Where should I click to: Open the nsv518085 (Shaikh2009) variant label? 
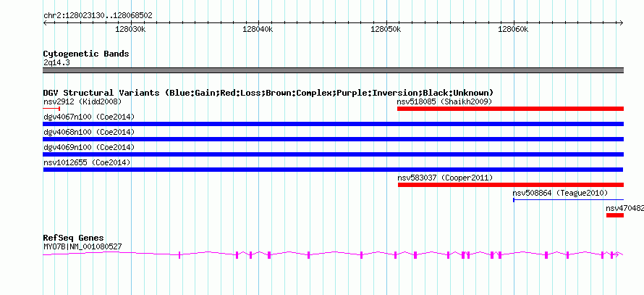click(x=444, y=101)
